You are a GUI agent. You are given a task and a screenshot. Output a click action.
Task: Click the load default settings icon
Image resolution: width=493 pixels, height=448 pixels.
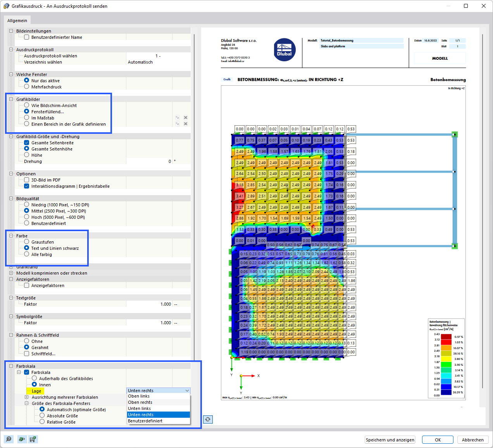21,439
